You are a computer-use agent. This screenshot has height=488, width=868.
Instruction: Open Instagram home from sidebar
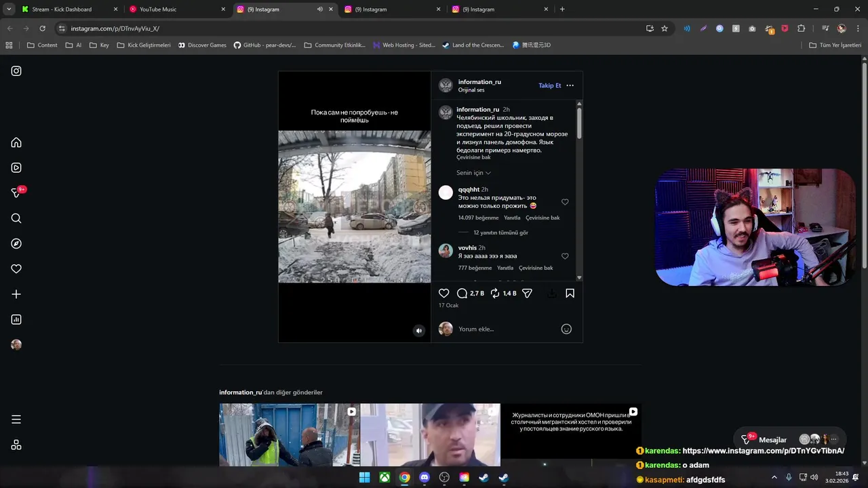click(x=16, y=142)
